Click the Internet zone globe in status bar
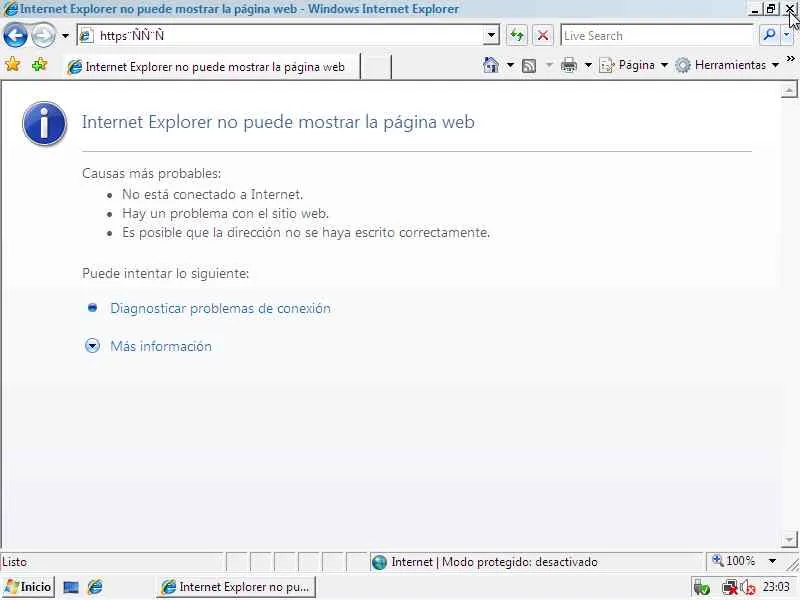 [379, 562]
